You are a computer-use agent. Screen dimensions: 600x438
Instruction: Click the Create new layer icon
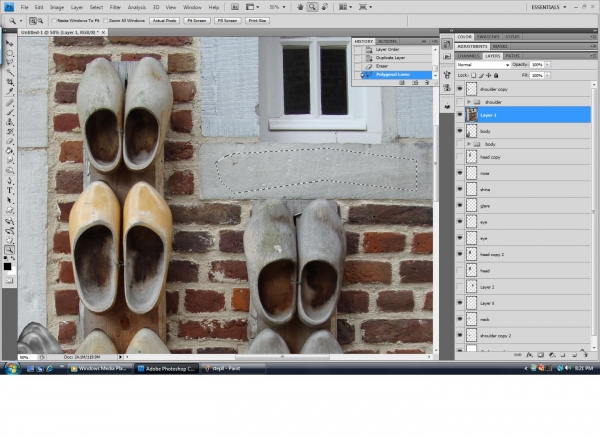574,355
